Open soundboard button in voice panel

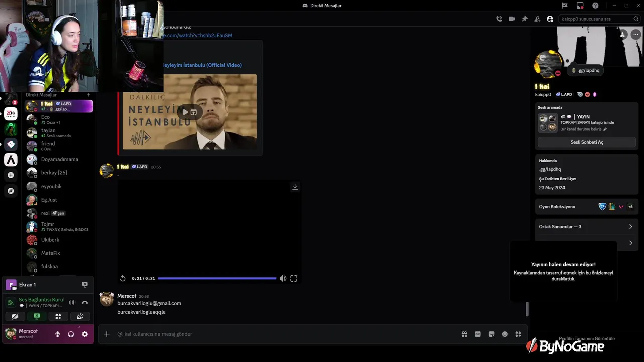[x=80, y=316]
